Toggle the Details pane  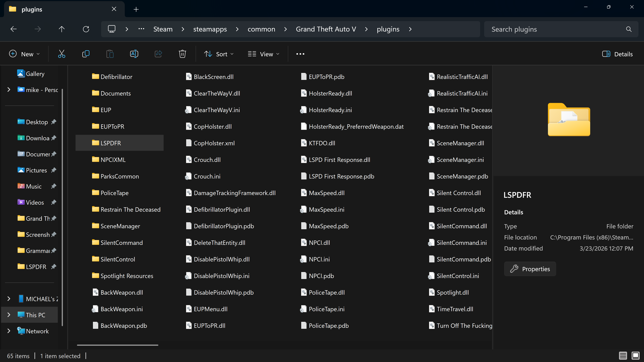(617, 54)
